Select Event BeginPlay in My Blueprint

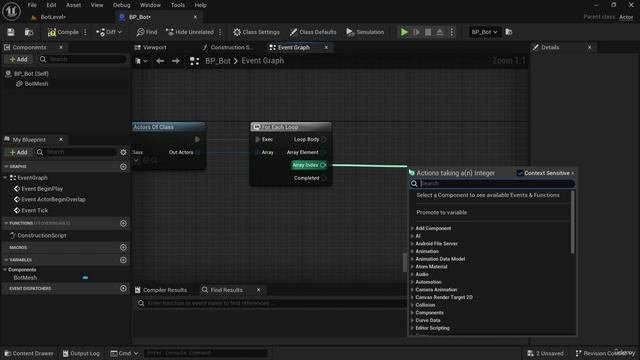[42, 189]
